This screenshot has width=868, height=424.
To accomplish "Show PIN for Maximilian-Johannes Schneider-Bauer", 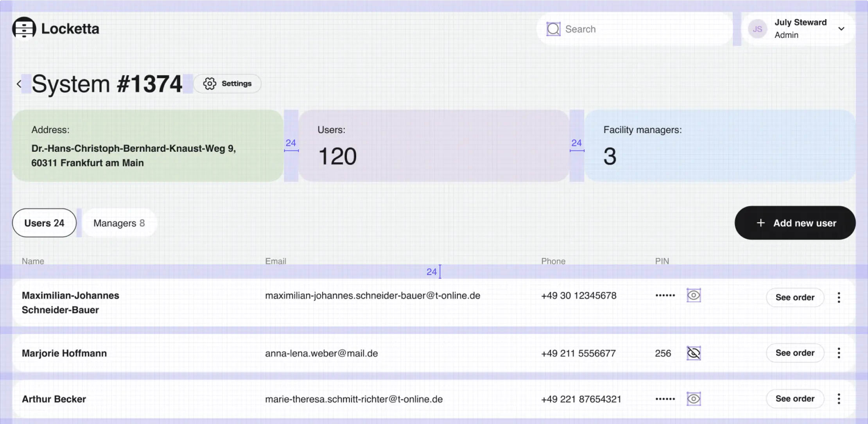I will [694, 295].
